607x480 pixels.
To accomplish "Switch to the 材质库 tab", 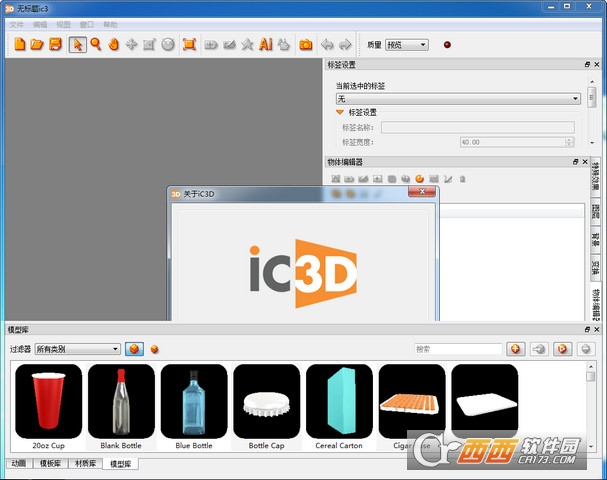I will (86, 463).
